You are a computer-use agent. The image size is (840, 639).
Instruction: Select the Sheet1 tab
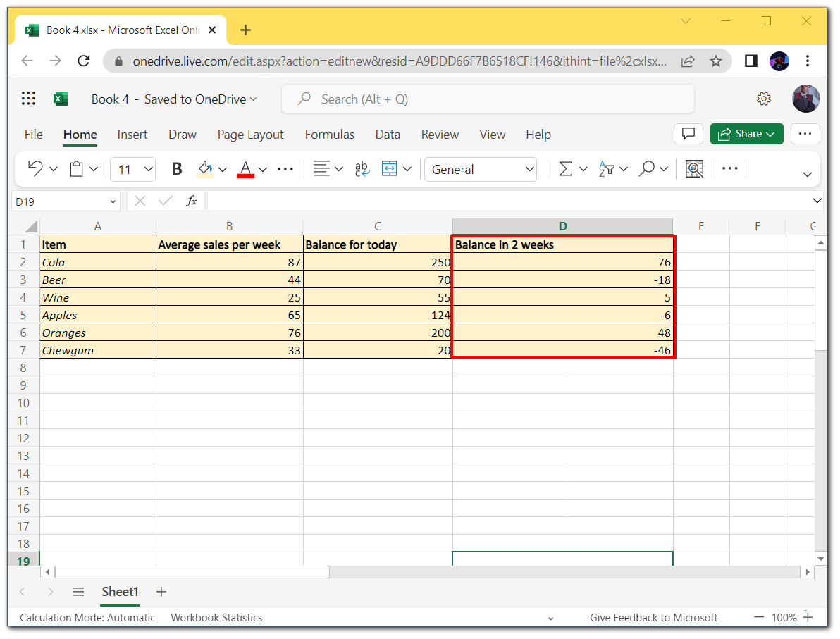click(120, 592)
